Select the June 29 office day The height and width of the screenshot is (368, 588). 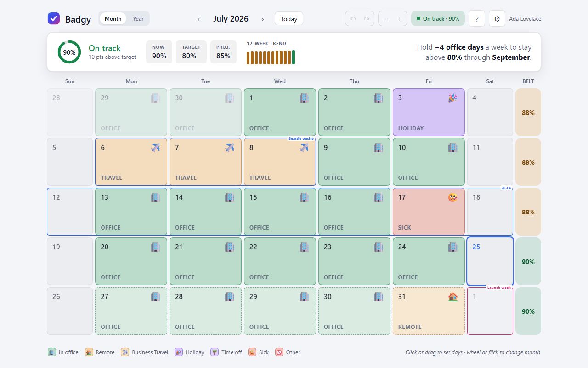(x=131, y=112)
